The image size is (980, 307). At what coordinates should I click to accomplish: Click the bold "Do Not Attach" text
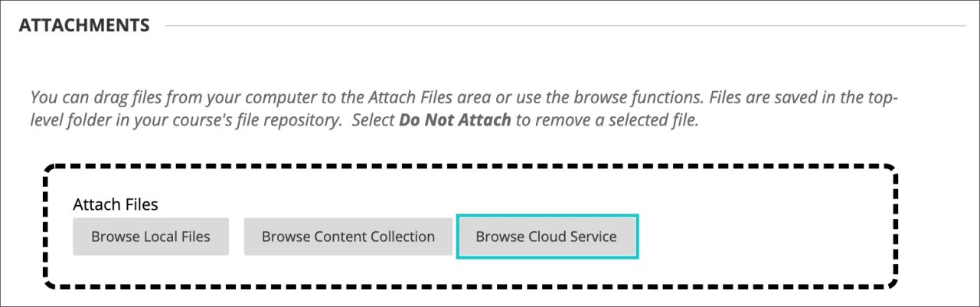coord(455,122)
